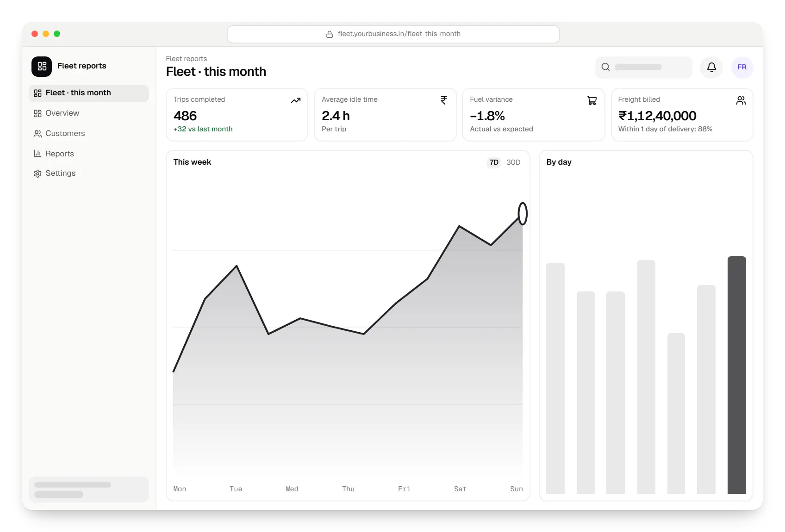Click the cart icon on Fuel variance
Image resolution: width=785 pixels, height=532 pixels.
[x=592, y=100]
